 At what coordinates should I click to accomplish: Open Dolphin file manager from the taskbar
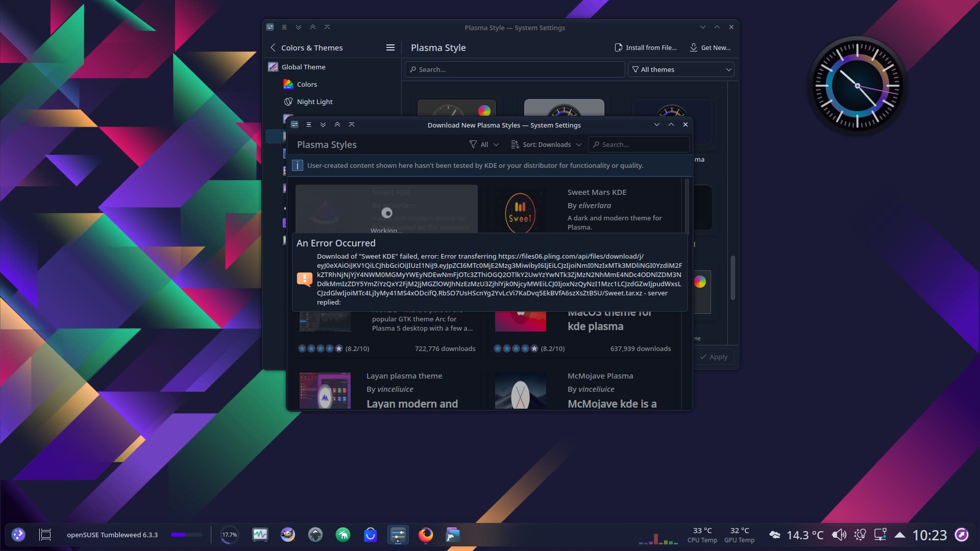[x=453, y=535]
